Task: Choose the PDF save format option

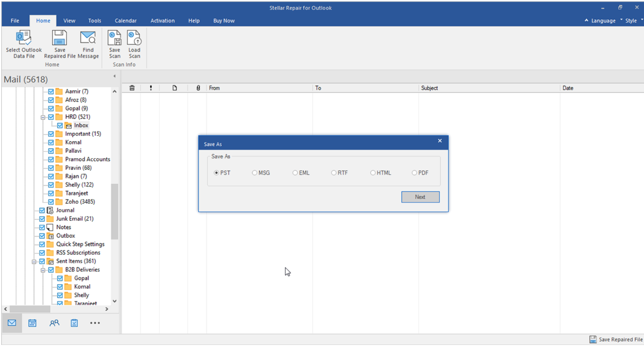Action: (414, 173)
